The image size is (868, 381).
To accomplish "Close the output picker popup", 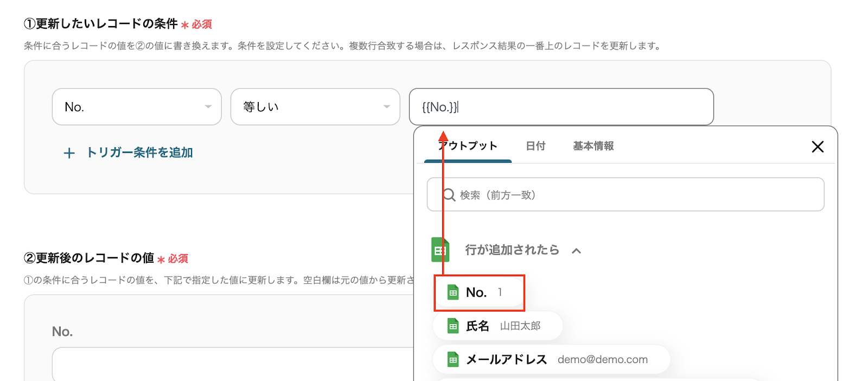I will [818, 147].
